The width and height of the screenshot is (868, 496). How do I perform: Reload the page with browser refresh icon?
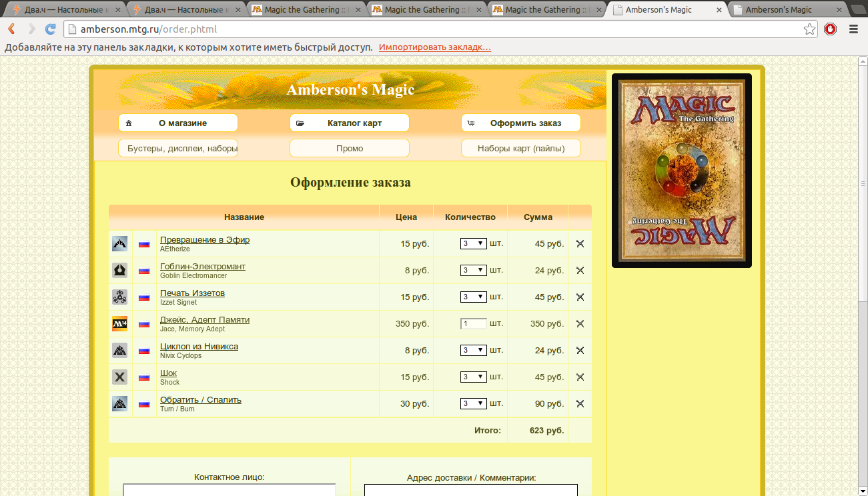pyautogui.click(x=51, y=29)
